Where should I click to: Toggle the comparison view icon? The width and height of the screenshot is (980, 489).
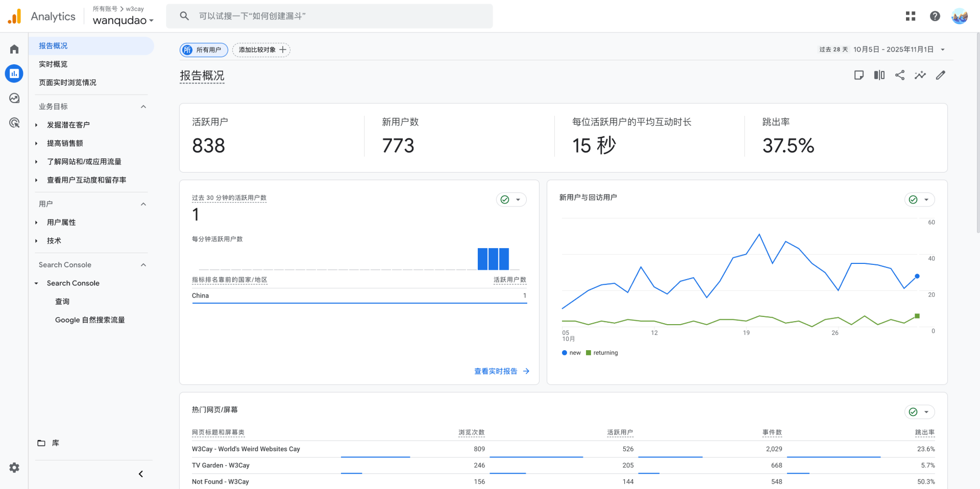pos(879,75)
